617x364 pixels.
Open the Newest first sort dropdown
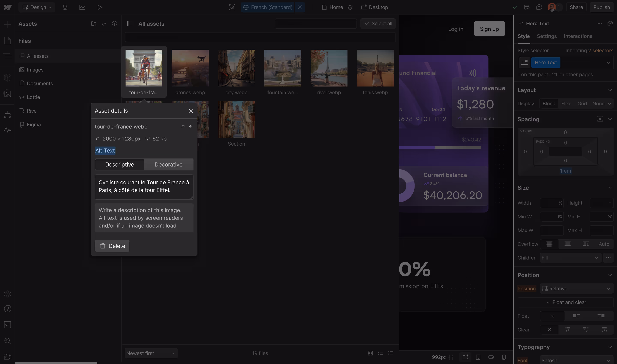pyautogui.click(x=151, y=353)
